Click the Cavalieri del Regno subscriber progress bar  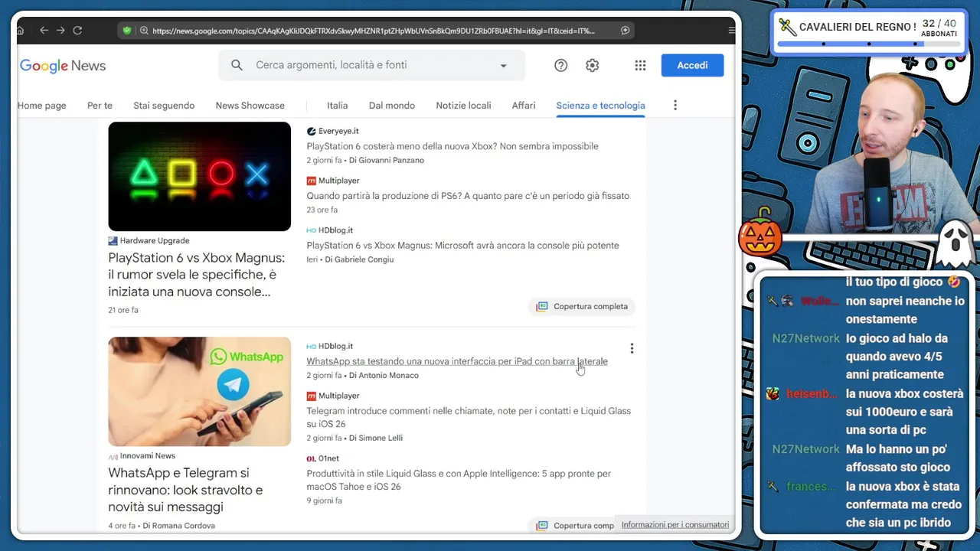(x=868, y=44)
